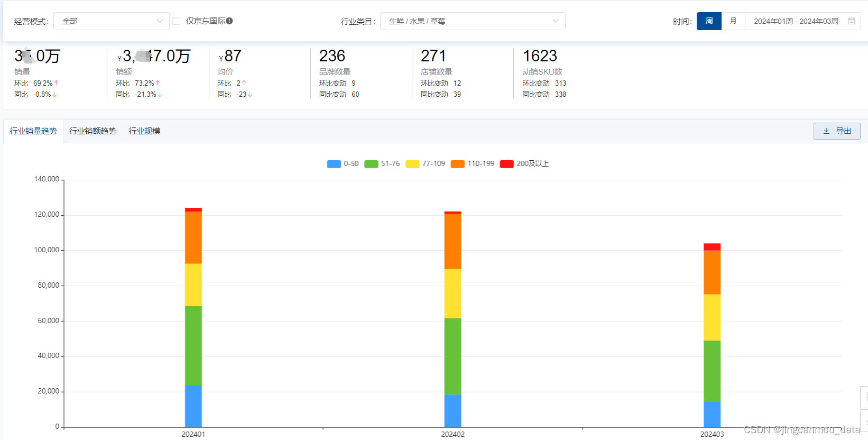Viewport: 868px width, 440px height.
Task: Click the orange segment of 202402 bar
Action: pos(453,241)
